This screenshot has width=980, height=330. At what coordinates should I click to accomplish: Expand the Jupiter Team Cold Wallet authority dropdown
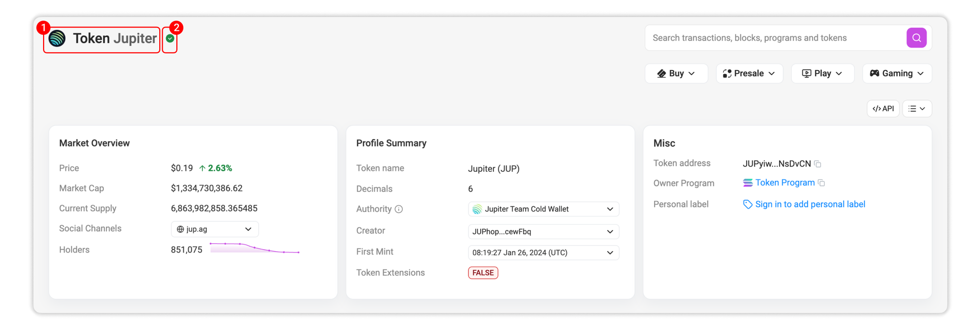(x=543, y=209)
